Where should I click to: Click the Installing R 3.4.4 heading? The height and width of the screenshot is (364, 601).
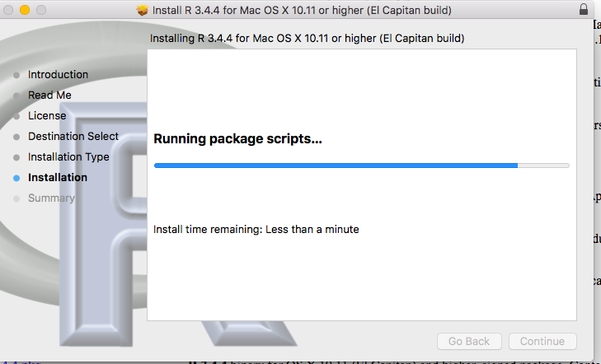(x=307, y=39)
